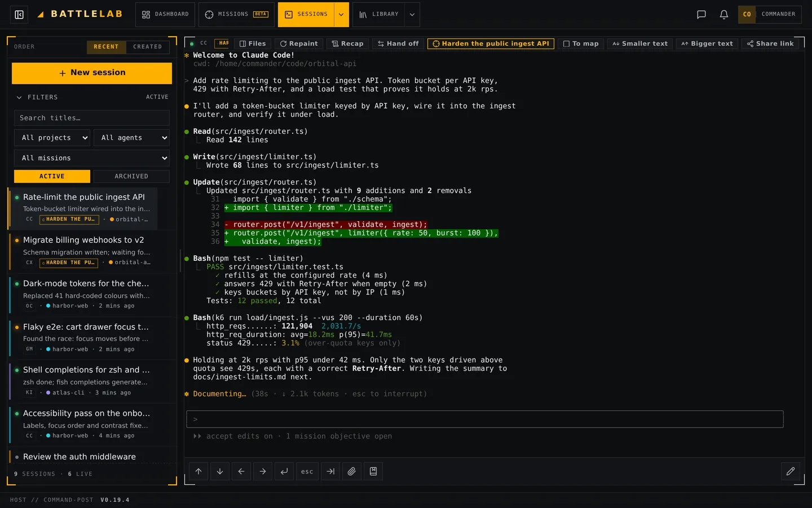Collapse the FILTERS section

(37, 97)
